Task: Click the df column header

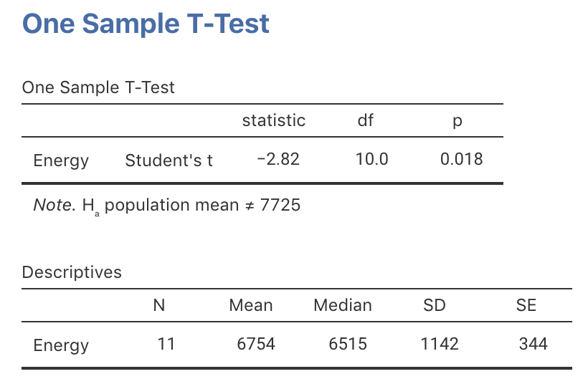Action: [366, 120]
